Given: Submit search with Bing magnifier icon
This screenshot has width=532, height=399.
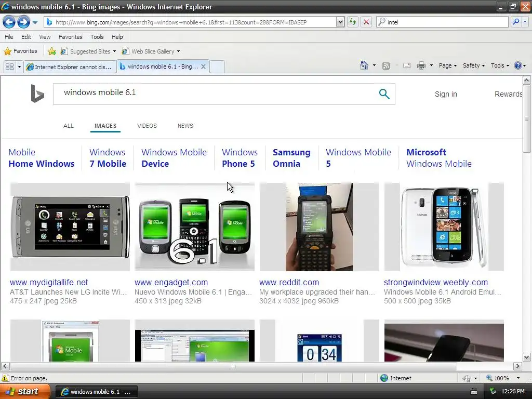Looking at the screenshot, I should [x=384, y=94].
